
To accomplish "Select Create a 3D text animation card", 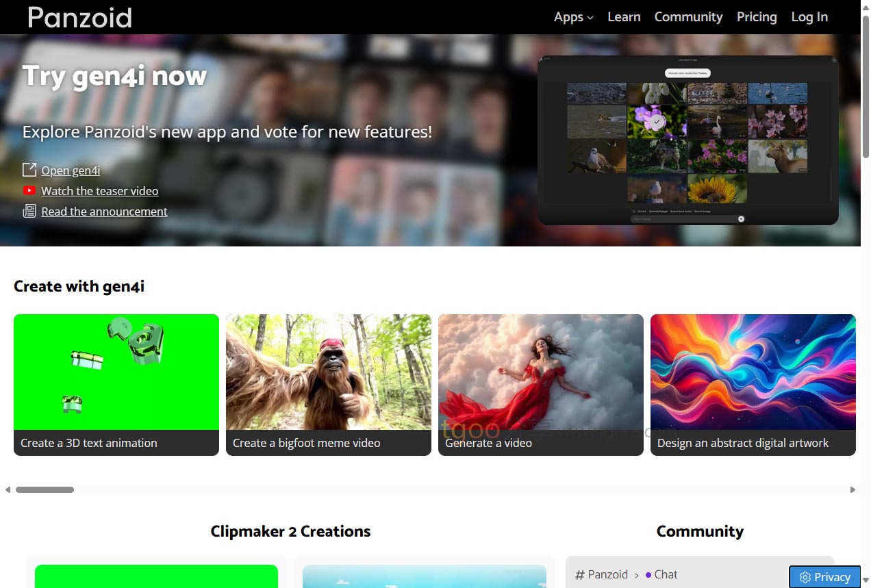I will (116, 385).
